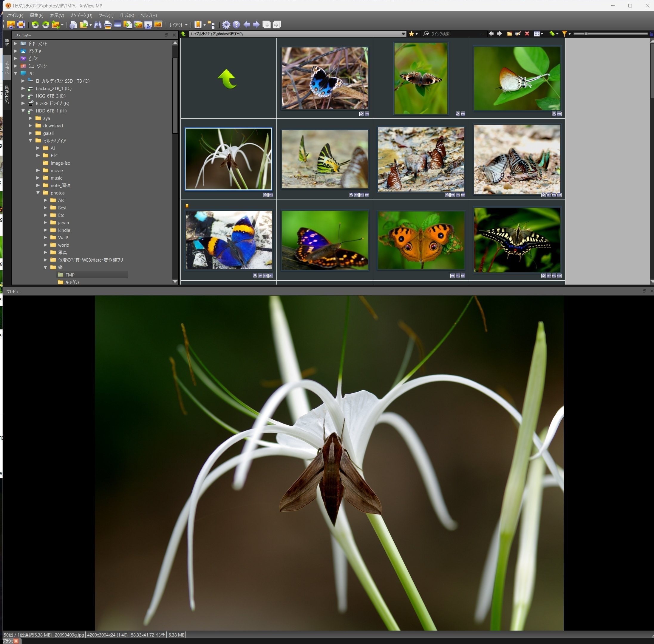Screen dimensions: 654x644
Task: Open the search (binoculars) tool
Action: point(98,24)
